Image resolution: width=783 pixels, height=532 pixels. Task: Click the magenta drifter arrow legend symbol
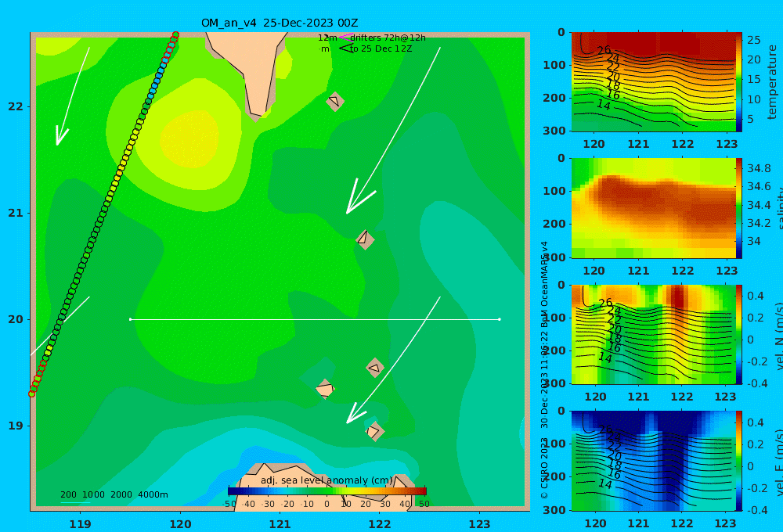click(x=346, y=37)
